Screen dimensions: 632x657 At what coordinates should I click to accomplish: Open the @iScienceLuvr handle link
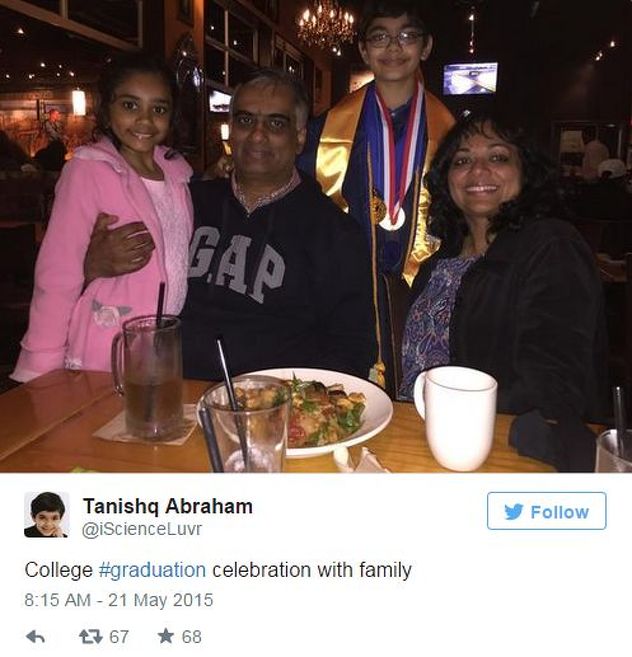click(x=142, y=529)
